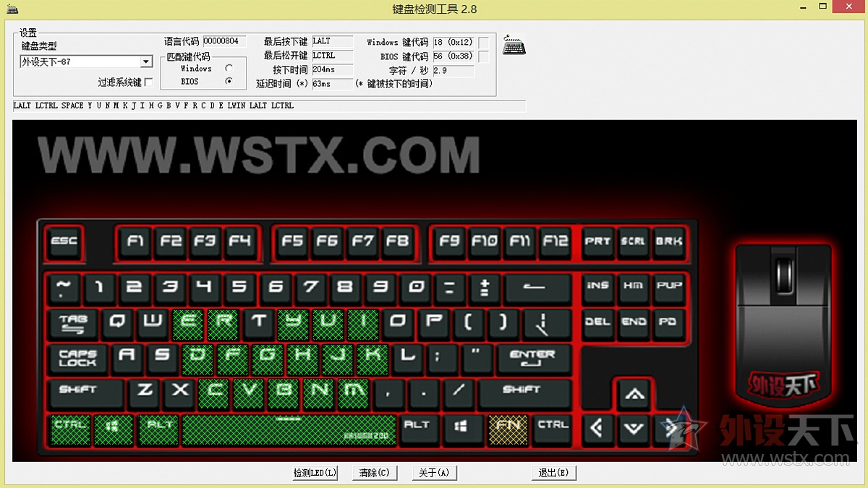The width and height of the screenshot is (868, 488).
Task: Click the BIOS 键代码 field showing 56 (0x38)
Action: [x=454, y=56]
